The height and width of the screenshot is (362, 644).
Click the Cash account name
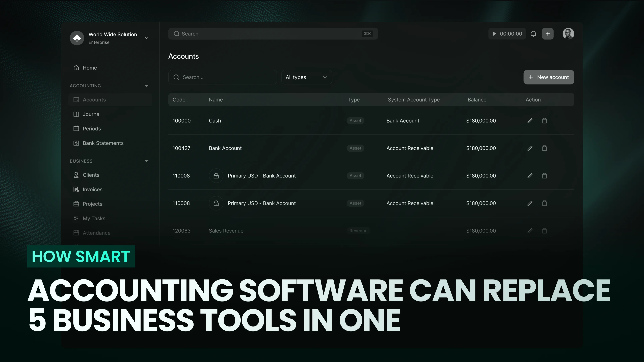[x=215, y=121]
